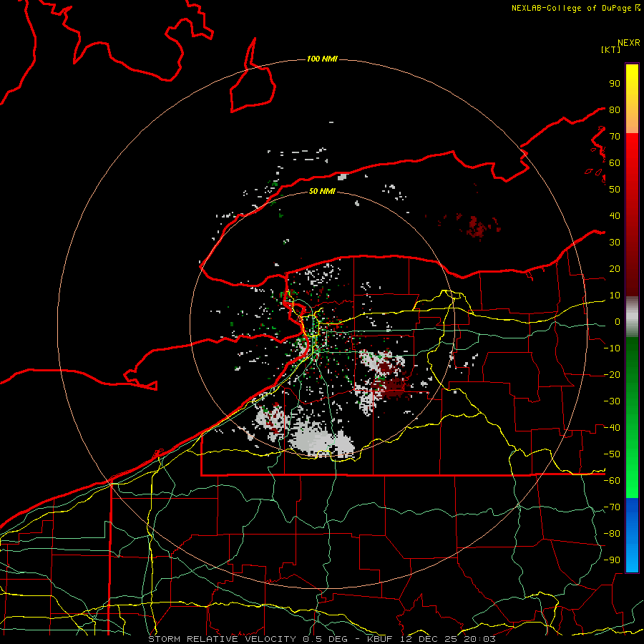Click the 90 value on the velocity scale
Viewport: 644px width, 644px height.
point(615,84)
